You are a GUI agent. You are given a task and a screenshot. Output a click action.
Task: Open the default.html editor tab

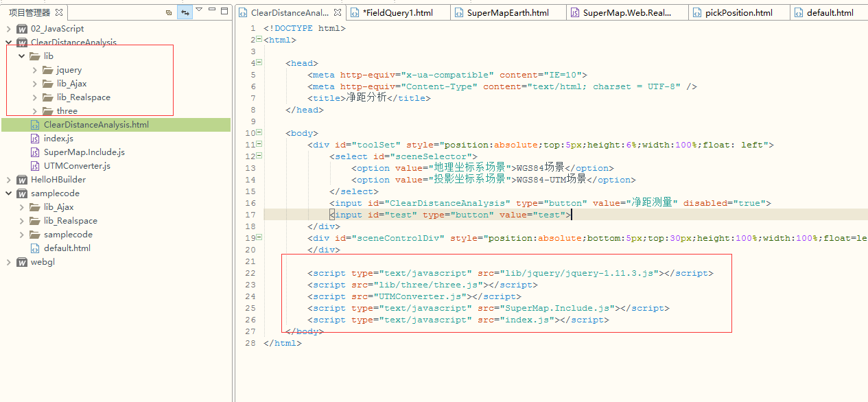coord(830,12)
